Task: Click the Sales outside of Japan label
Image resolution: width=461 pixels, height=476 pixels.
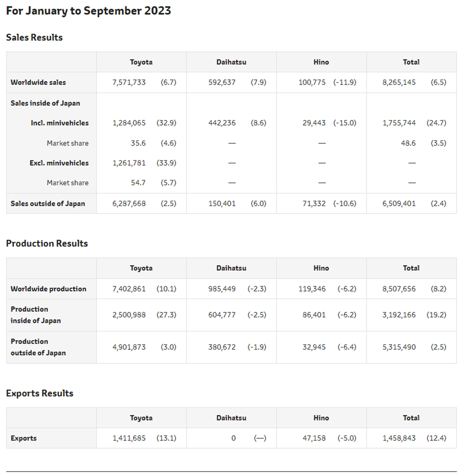Action: [48, 204]
